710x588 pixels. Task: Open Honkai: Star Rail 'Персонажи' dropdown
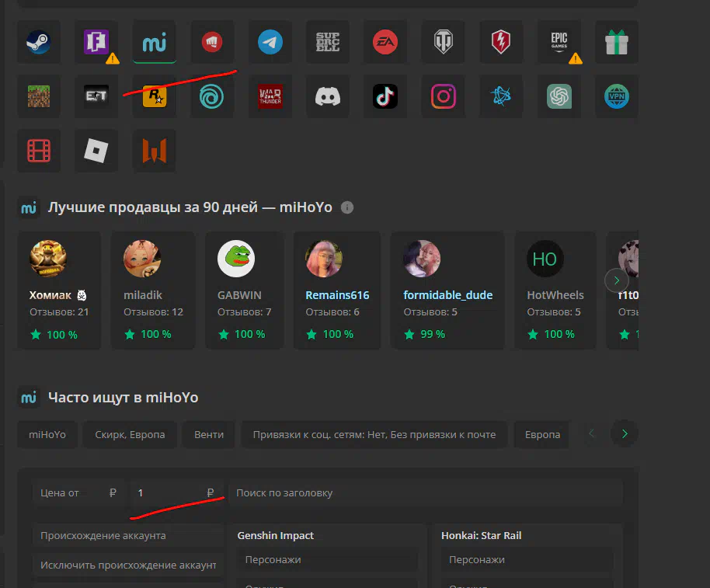coord(527,559)
